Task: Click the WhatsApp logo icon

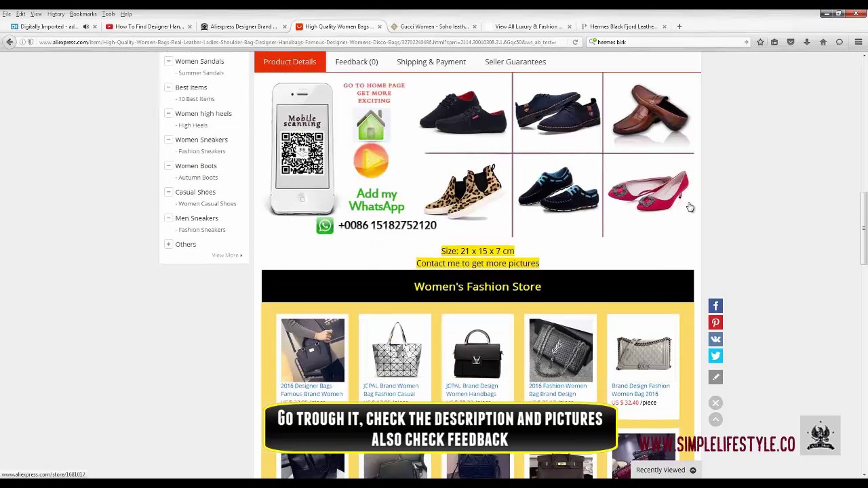Action: tap(325, 225)
